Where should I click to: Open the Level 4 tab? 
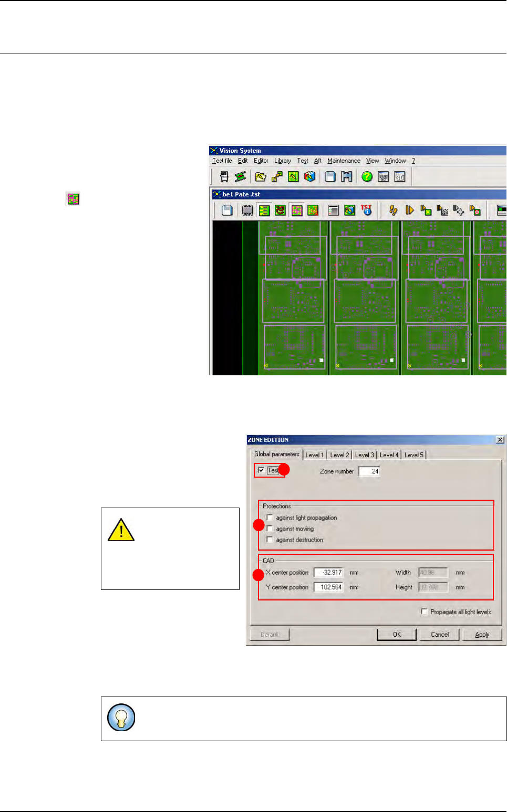[x=389, y=455]
